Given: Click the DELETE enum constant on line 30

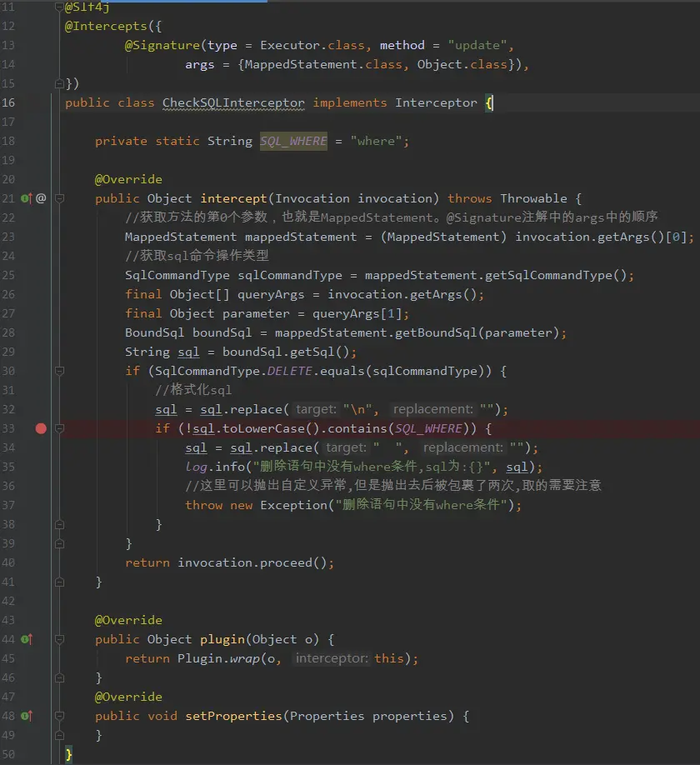Looking at the screenshot, I should click(290, 372).
